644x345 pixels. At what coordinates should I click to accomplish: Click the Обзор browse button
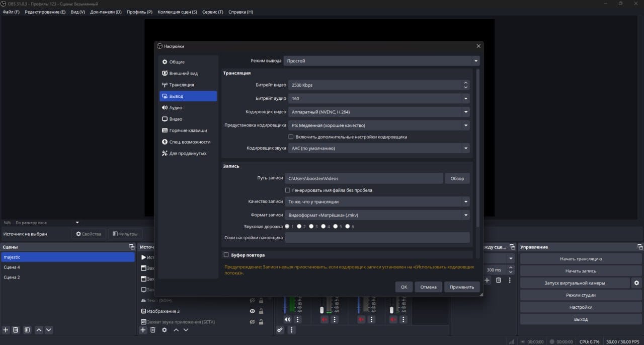(x=457, y=178)
